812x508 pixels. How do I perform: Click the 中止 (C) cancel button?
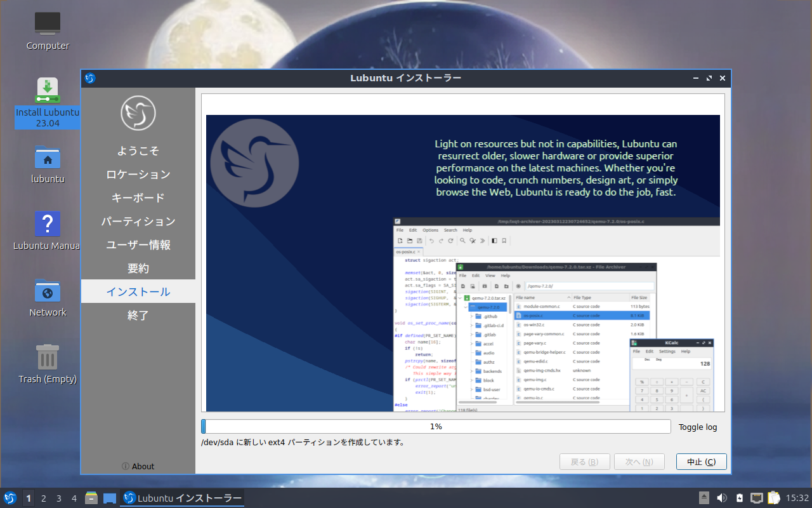click(701, 462)
